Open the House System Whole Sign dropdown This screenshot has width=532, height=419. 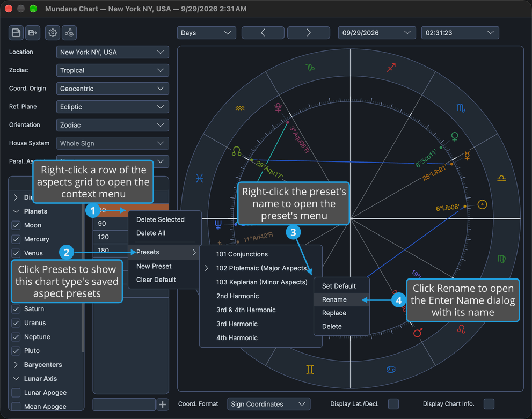tap(112, 143)
